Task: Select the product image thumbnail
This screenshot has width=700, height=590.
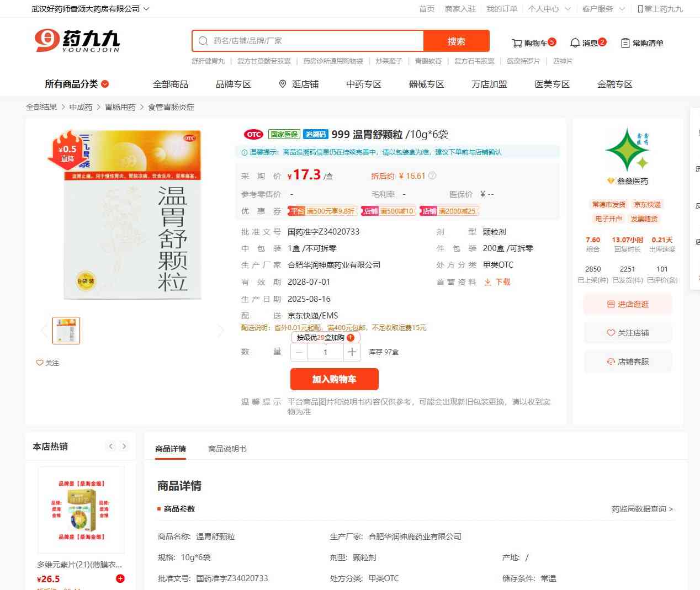Action: (x=66, y=331)
